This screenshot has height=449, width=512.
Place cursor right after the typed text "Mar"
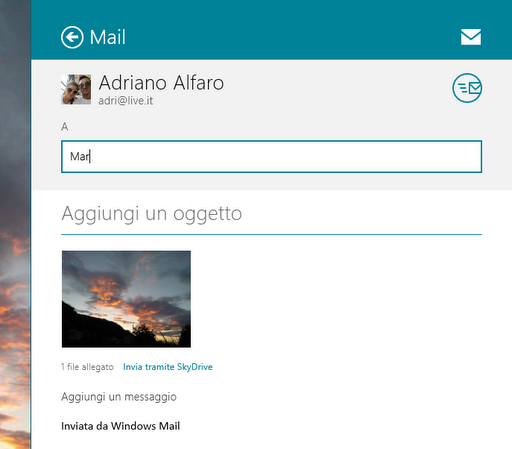point(90,156)
